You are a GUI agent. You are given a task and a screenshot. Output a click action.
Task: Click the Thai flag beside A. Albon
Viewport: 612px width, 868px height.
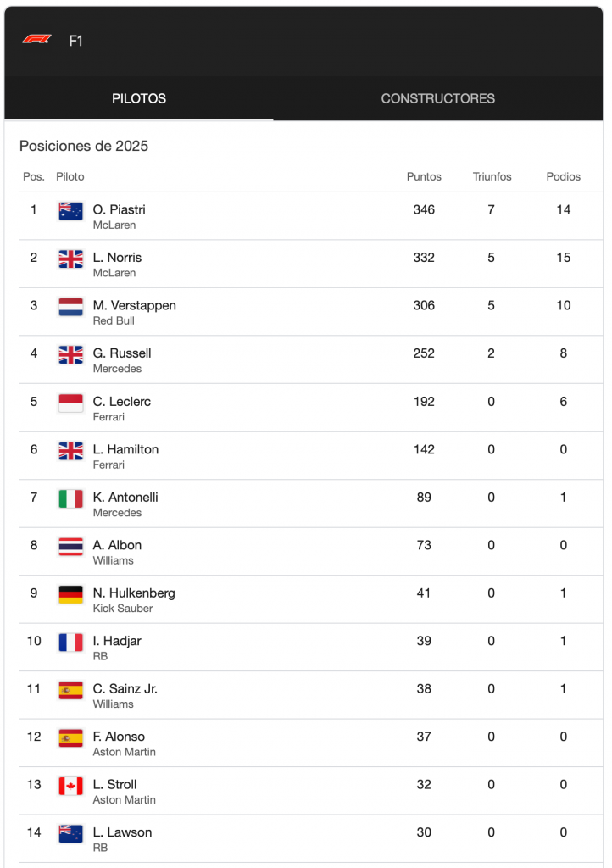coord(70,547)
